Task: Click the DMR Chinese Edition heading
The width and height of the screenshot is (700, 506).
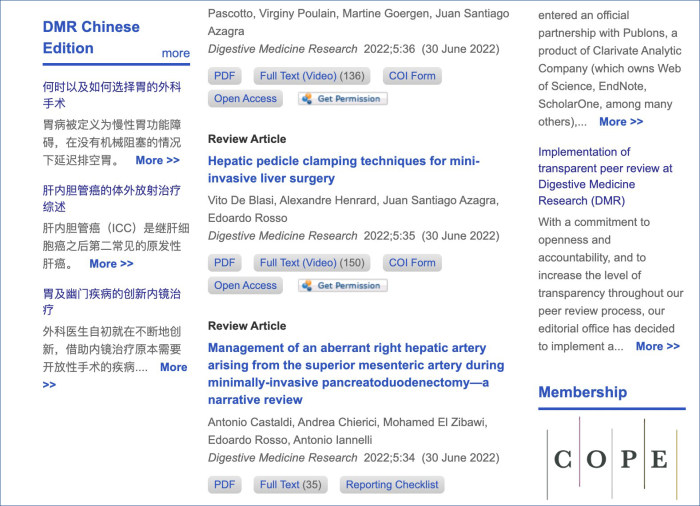Action: 91,38
